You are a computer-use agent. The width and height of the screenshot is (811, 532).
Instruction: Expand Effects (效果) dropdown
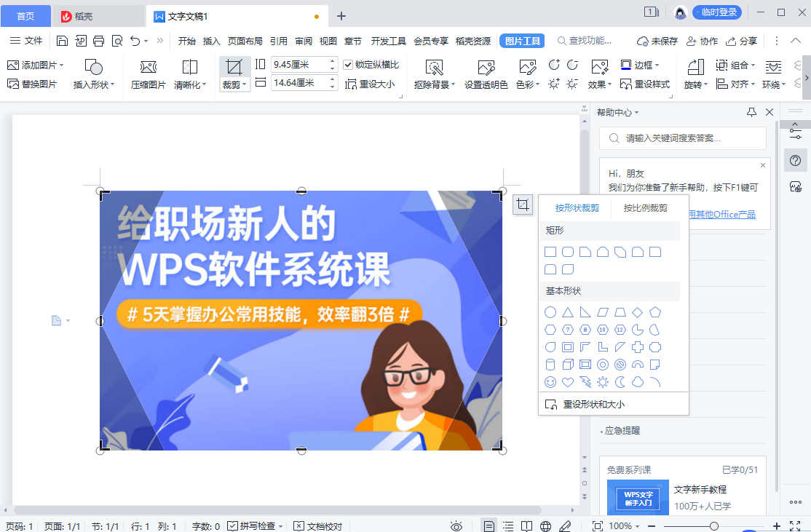[610, 85]
